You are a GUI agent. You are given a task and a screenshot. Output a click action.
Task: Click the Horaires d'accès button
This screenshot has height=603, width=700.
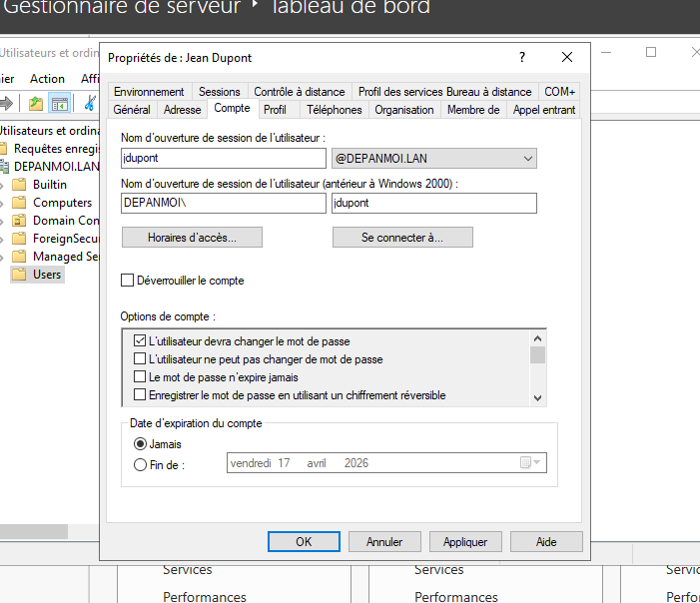192,238
